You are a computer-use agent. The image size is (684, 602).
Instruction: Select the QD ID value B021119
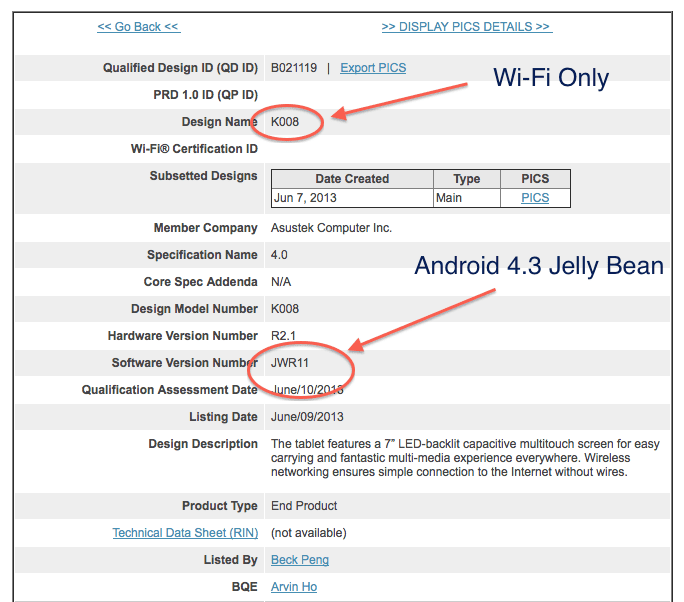coord(294,68)
